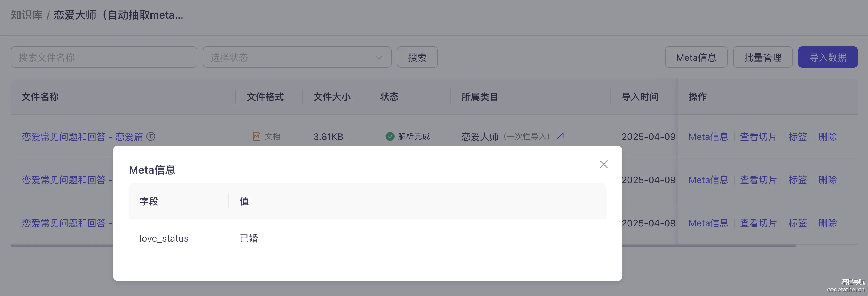Viewport: 868px width, 296px height.
Task: Expand the 选择状态 dropdown arrow
Action: click(x=379, y=58)
